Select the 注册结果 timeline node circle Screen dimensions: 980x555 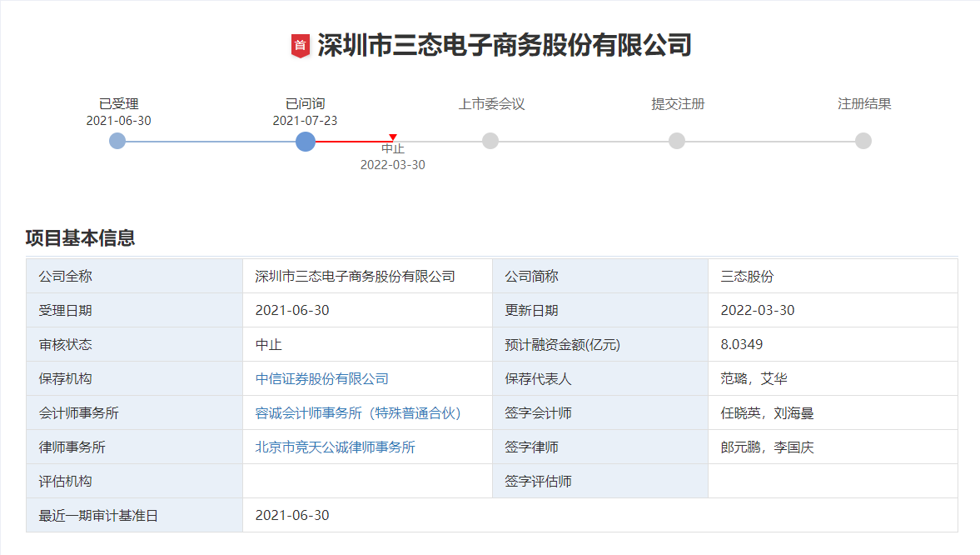[863, 141]
